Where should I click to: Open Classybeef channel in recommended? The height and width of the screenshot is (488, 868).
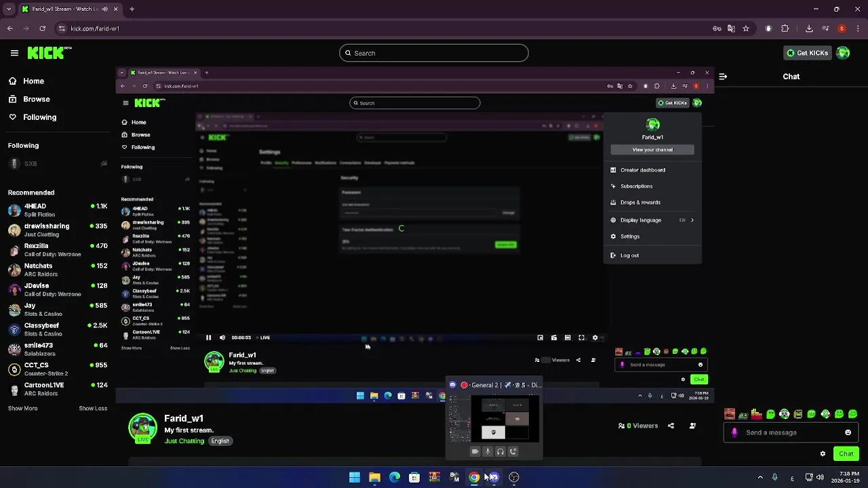coord(58,329)
